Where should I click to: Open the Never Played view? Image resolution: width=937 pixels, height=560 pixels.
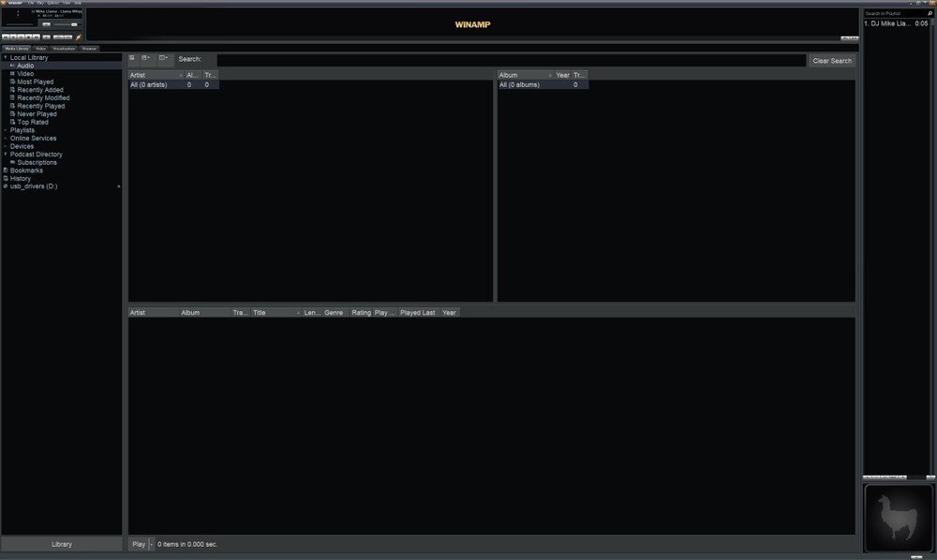[x=37, y=114]
